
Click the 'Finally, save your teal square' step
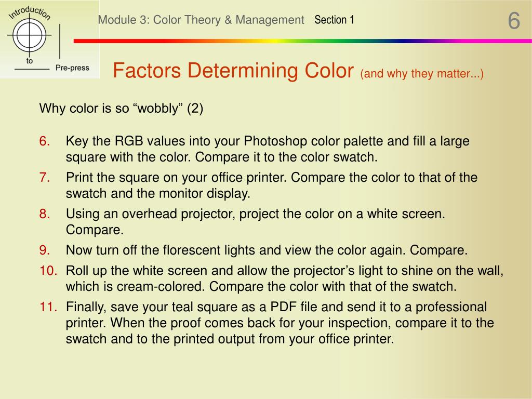point(280,323)
